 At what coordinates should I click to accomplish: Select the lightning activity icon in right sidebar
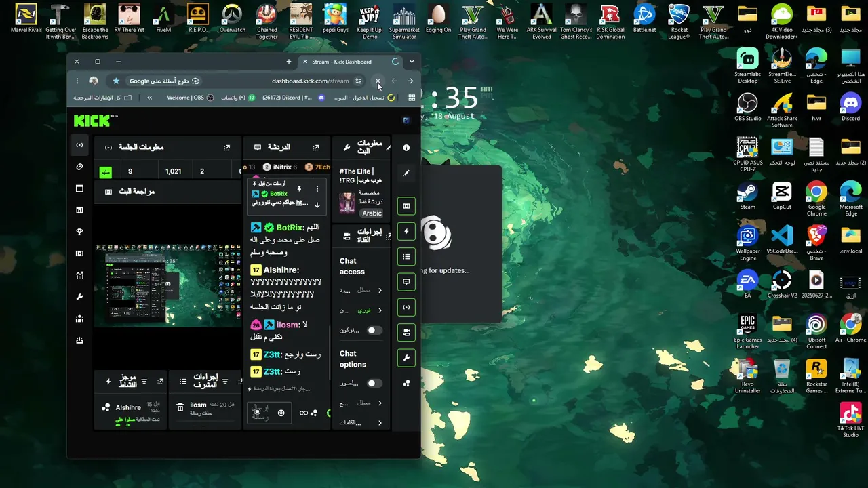(406, 232)
